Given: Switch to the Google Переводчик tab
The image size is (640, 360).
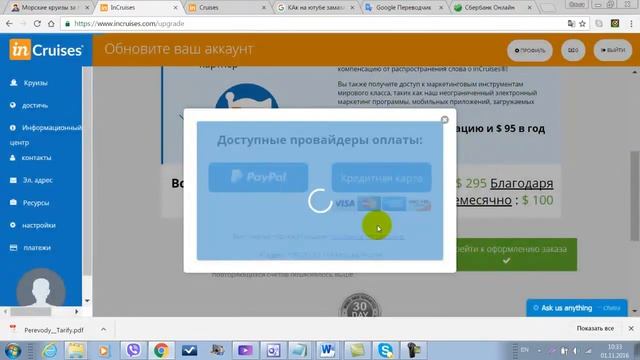Looking at the screenshot, I should click(403, 8).
